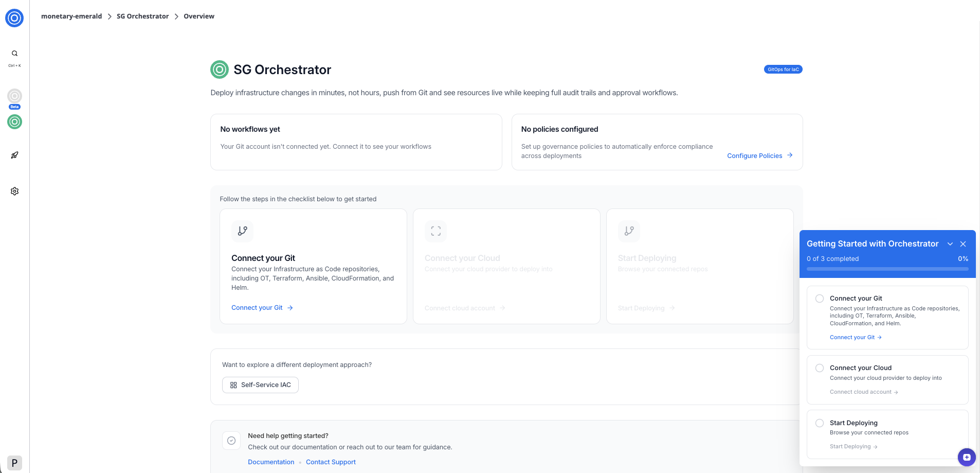Check off the Connect your Git checklist circle

[820, 298]
